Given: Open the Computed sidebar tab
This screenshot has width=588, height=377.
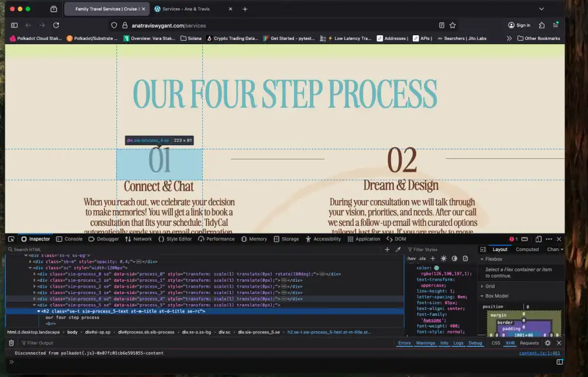Looking at the screenshot, I should point(527,249).
